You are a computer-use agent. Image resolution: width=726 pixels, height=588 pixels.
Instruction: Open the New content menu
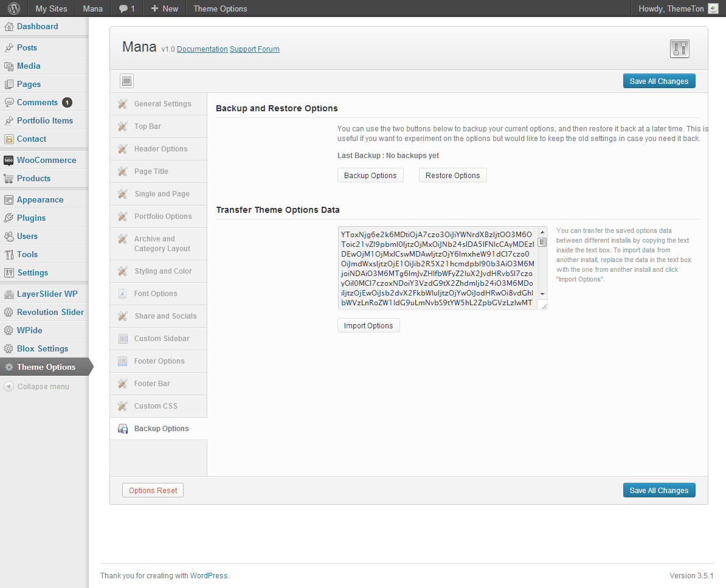coord(164,9)
